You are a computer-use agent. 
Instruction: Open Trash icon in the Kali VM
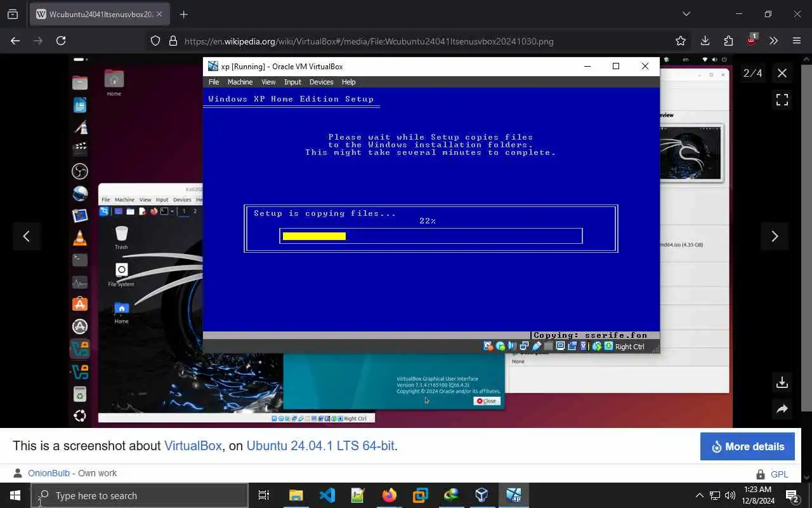pyautogui.click(x=121, y=237)
